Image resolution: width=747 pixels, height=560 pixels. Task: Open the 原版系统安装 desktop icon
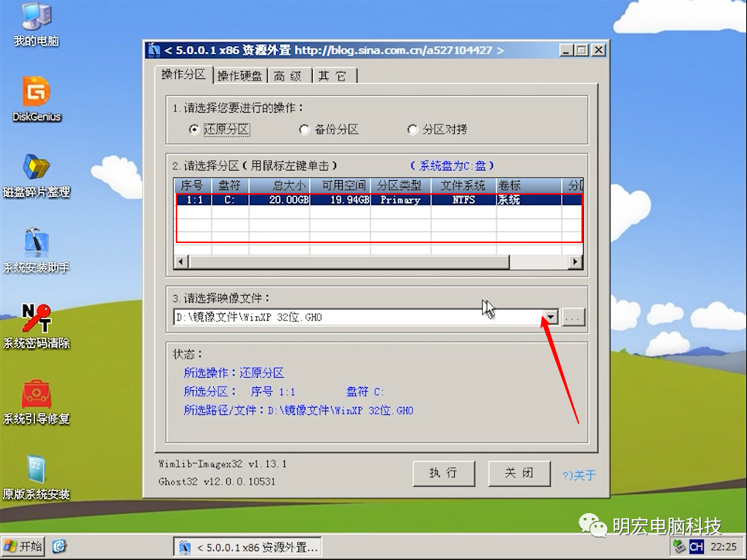coord(36,471)
